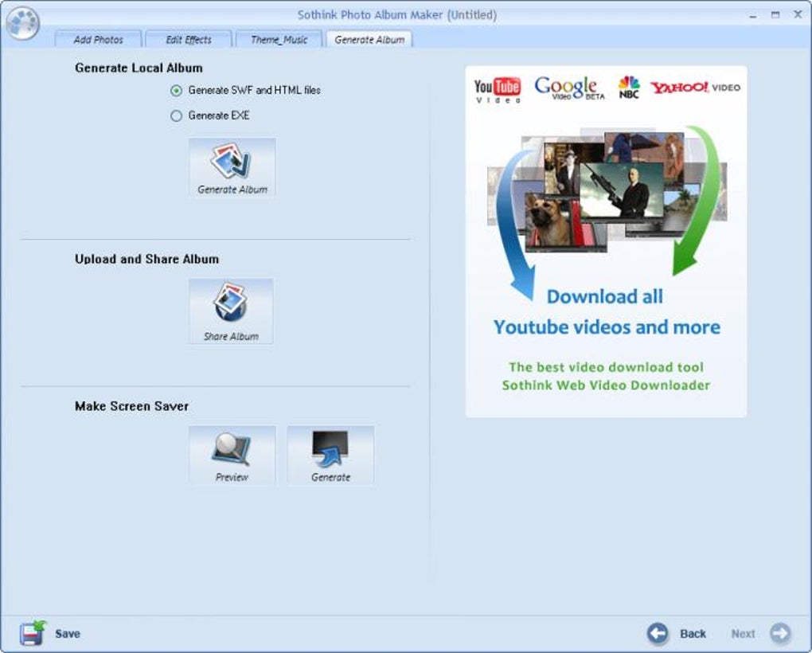
Task: Click Sothink Web Video Downloader text
Action: 606,385
